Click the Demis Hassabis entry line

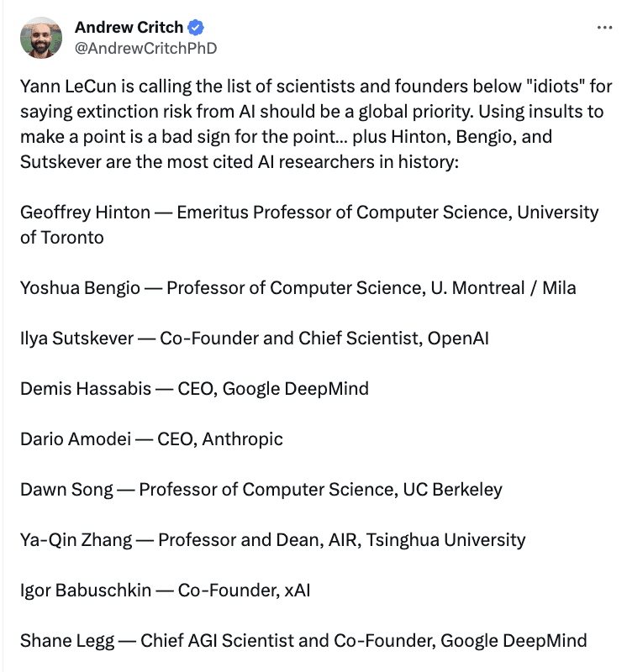click(194, 389)
